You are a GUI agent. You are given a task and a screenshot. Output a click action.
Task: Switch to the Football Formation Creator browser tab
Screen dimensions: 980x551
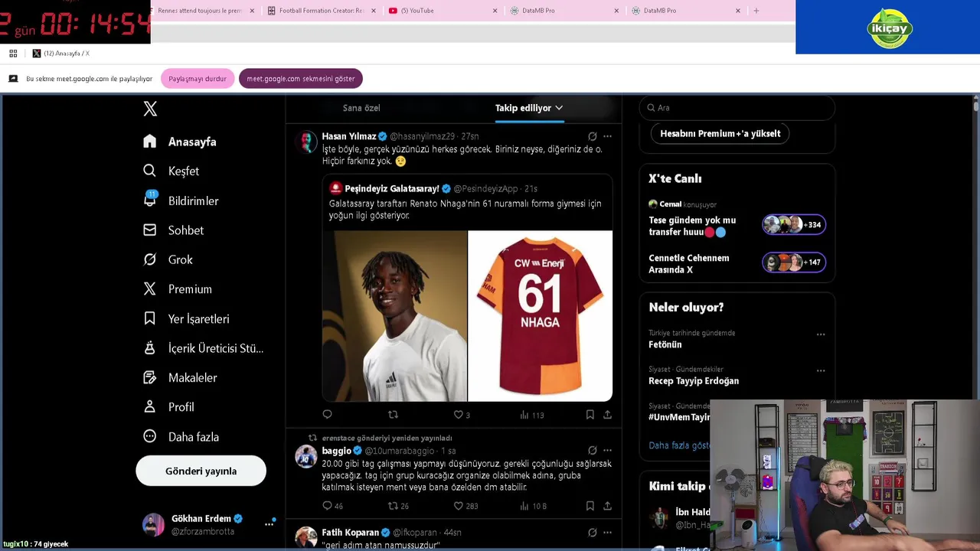tap(322, 11)
